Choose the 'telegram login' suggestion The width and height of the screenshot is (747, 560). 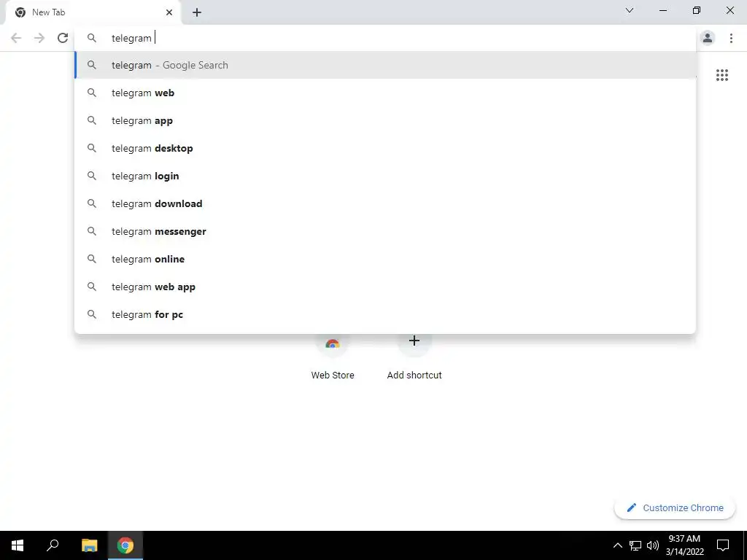[x=385, y=176]
